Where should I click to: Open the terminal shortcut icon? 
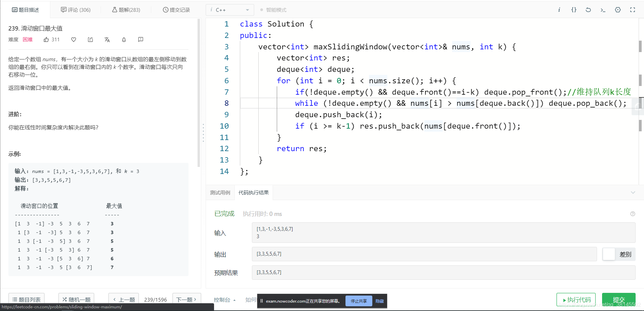click(603, 10)
